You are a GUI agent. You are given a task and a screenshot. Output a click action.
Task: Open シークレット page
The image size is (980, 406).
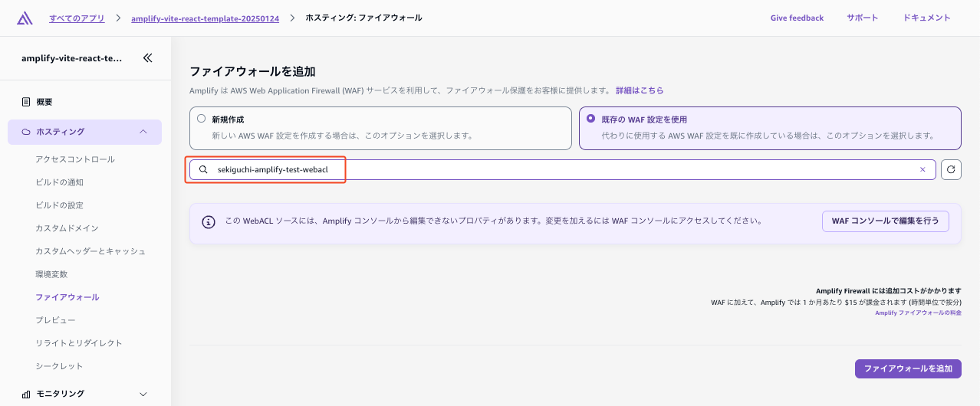tap(59, 366)
